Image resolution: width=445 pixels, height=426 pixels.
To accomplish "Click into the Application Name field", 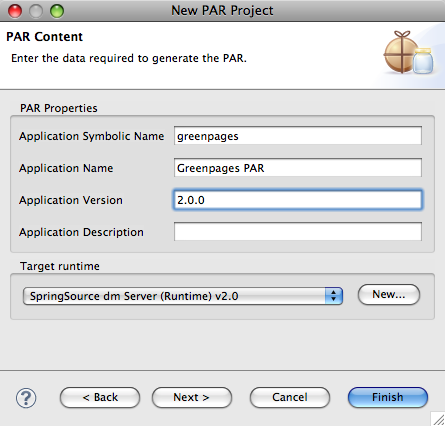I will tap(298, 168).
